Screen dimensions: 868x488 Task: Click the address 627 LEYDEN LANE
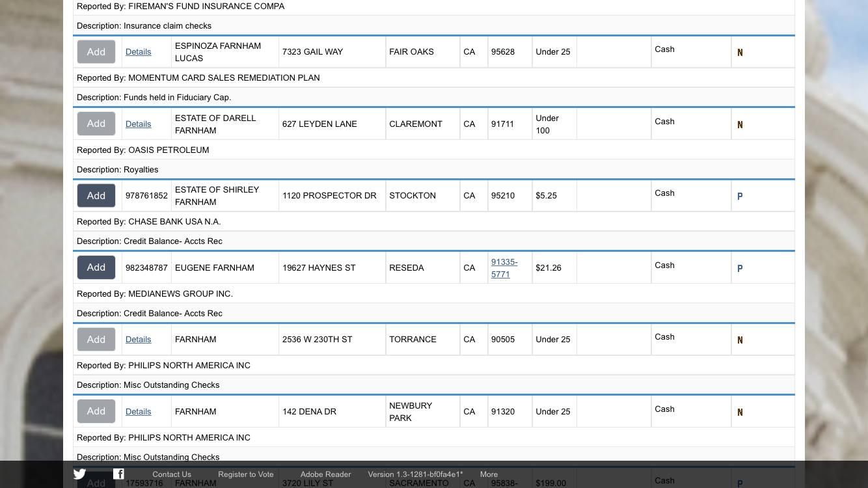319,124
